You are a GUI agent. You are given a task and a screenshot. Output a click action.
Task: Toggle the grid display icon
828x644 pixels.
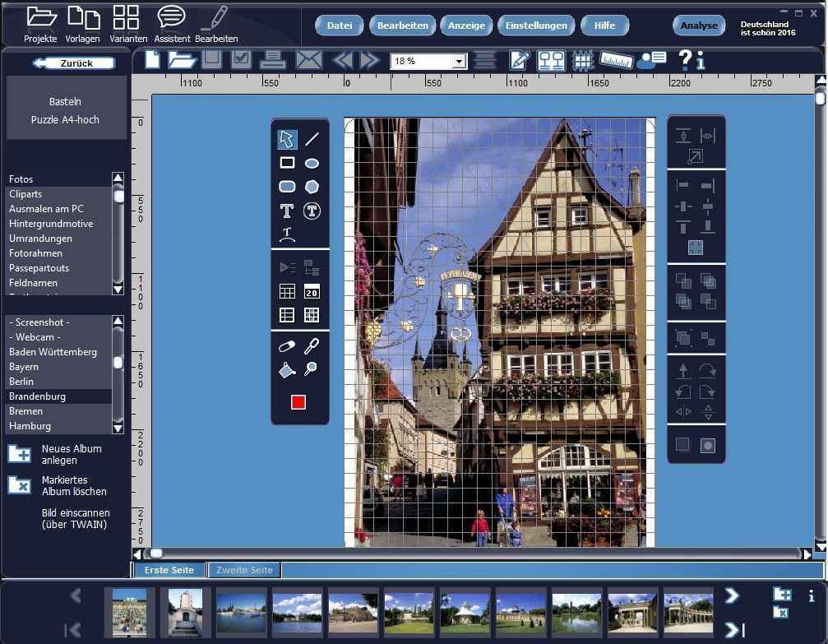point(583,61)
